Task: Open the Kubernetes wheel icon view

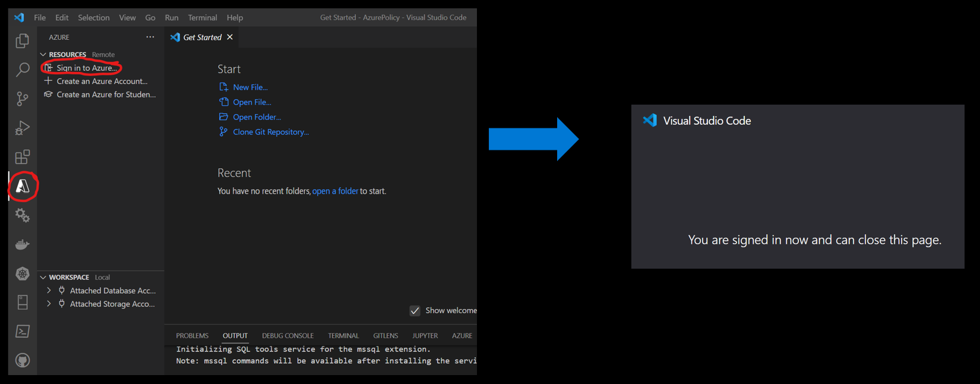Action: (x=22, y=273)
